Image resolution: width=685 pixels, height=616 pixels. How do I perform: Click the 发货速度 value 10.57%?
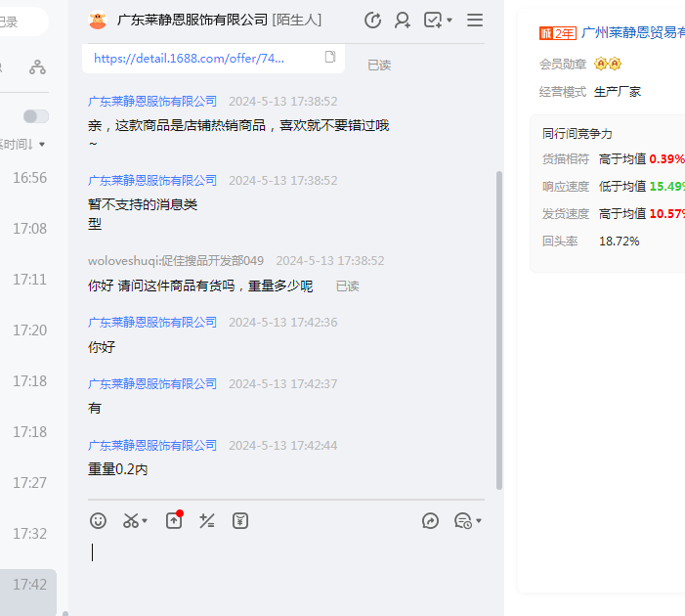click(x=667, y=213)
